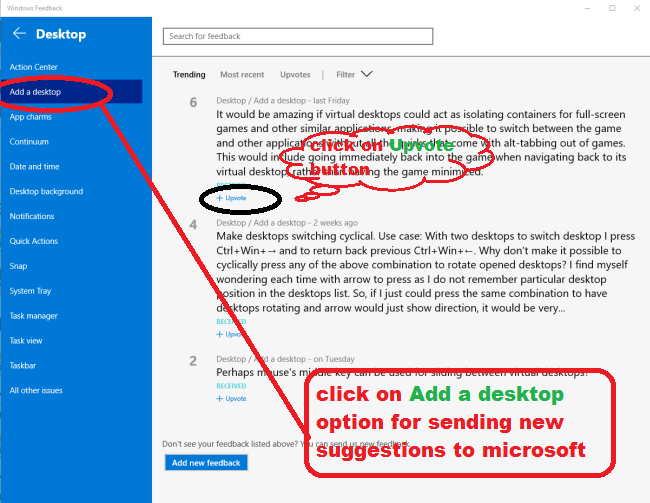Click the Add new feedback button
The image size is (650, 503).
(206, 463)
